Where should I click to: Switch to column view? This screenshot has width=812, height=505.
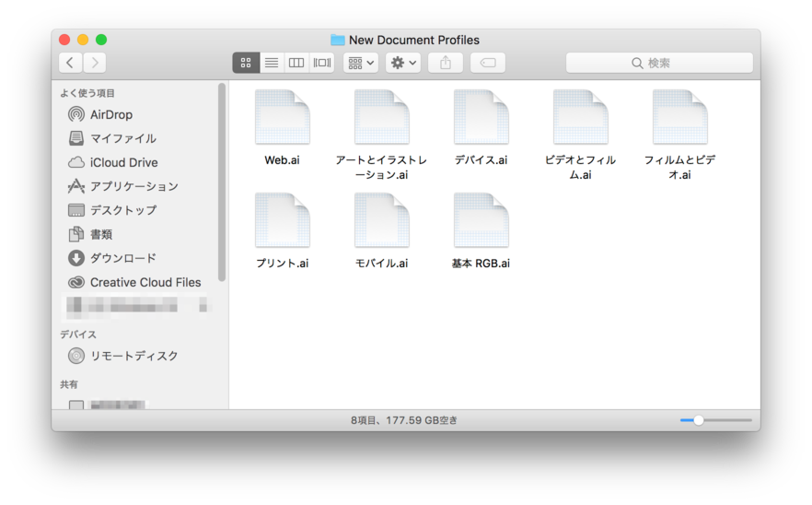[x=296, y=63]
